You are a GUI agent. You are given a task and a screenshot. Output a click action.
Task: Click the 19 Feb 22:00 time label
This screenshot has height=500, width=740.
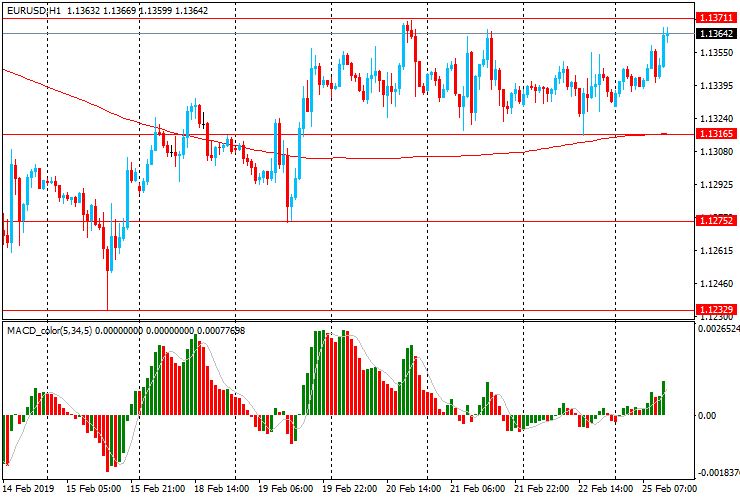click(x=350, y=490)
